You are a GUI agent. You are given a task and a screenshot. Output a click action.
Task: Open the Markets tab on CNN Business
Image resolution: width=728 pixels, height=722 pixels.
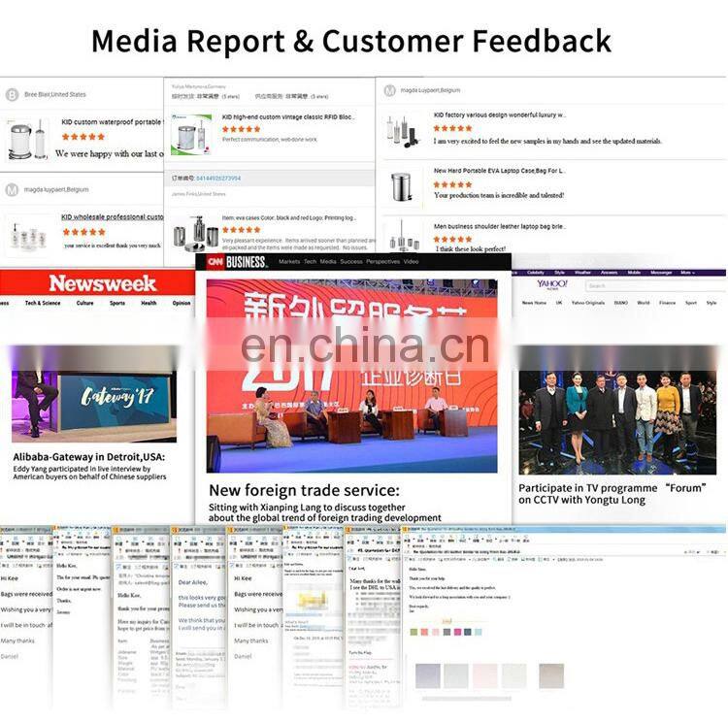289,261
